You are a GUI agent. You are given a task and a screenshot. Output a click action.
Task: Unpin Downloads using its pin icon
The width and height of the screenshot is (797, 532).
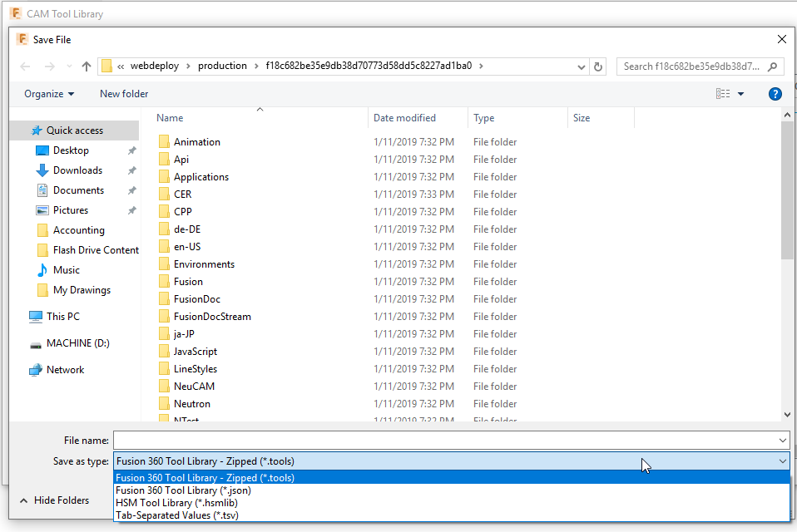click(x=131, y=170)
